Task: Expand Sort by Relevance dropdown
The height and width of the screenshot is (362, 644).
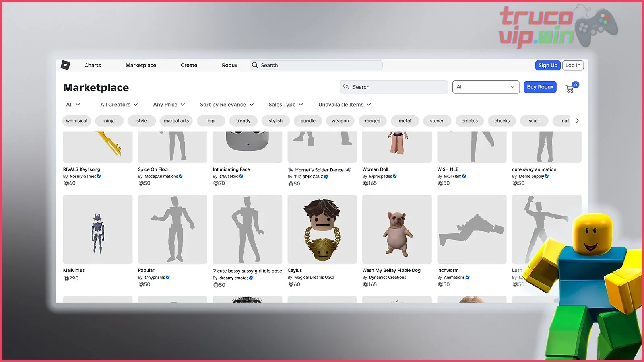Action: 227,105
